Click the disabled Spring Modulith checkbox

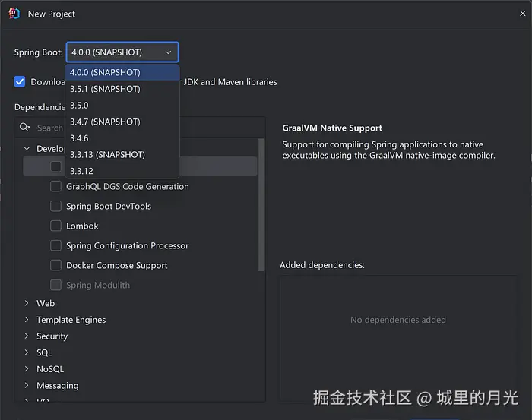click(55, 285)
